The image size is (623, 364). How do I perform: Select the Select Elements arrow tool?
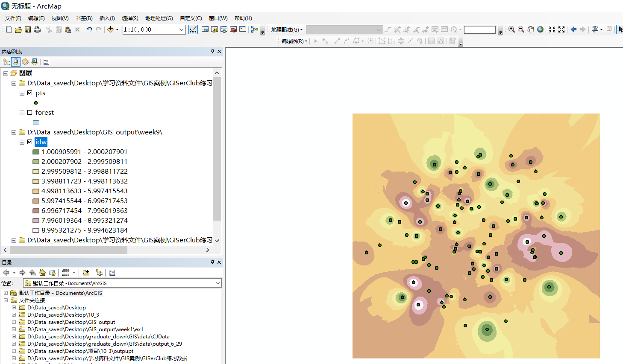point(620,29)
